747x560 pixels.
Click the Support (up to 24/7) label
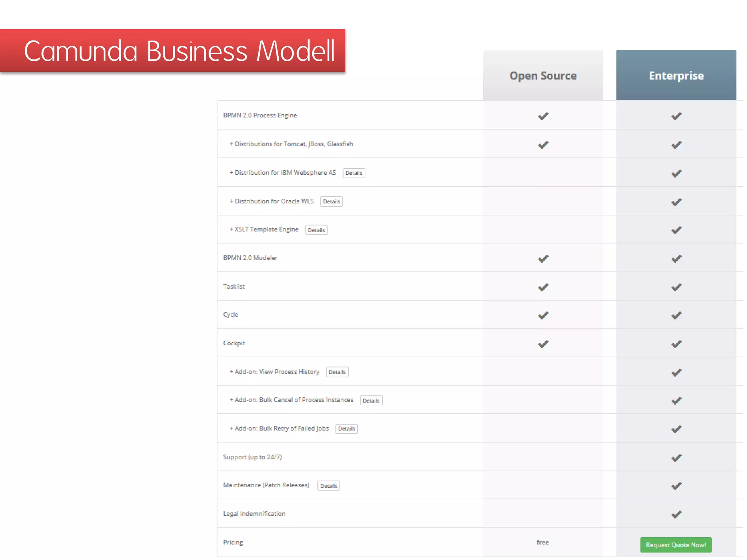point(252,457)
